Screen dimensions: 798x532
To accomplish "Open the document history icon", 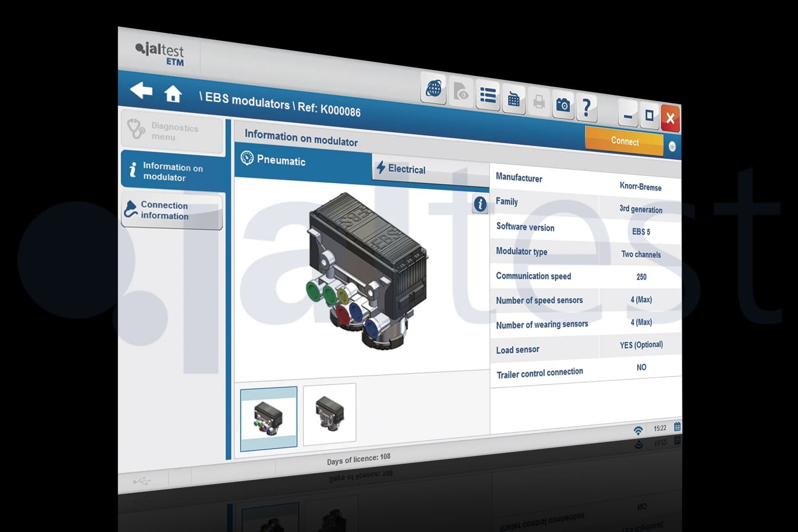I will pos(461,92).
